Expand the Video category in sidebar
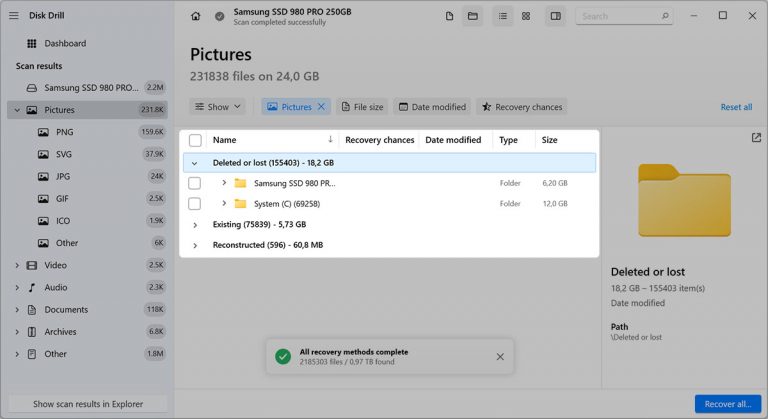 [x=17, y=265]
